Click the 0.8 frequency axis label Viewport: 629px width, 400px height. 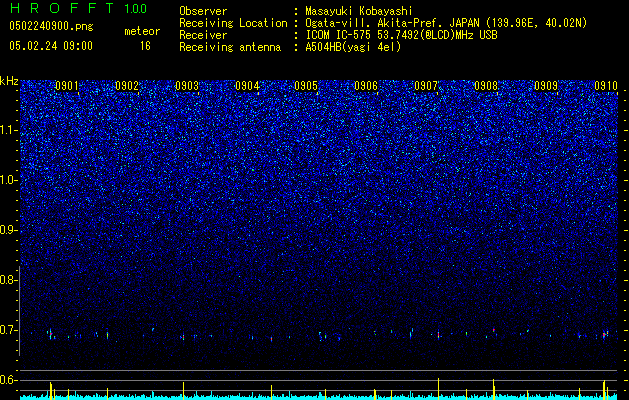pyautogui.click(x=9, y=280)
